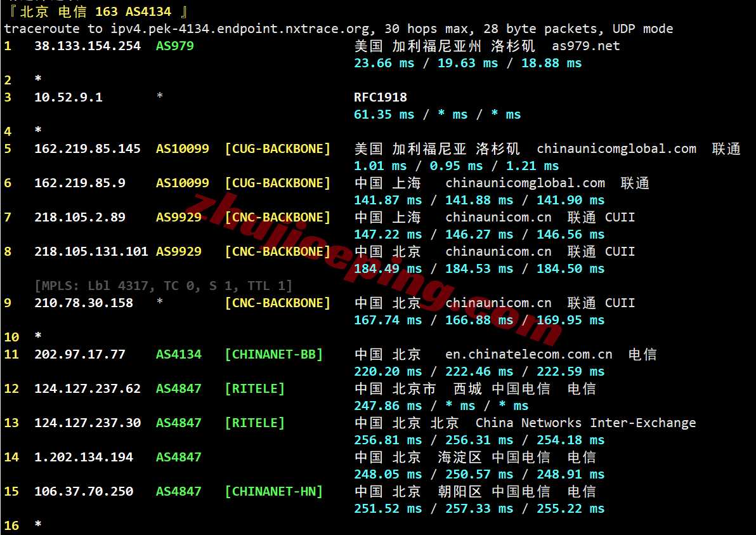756x535 pixels.
Task: Select the latency value 23.66 ms
Action: pyautogui.click(x=384, y=63)
